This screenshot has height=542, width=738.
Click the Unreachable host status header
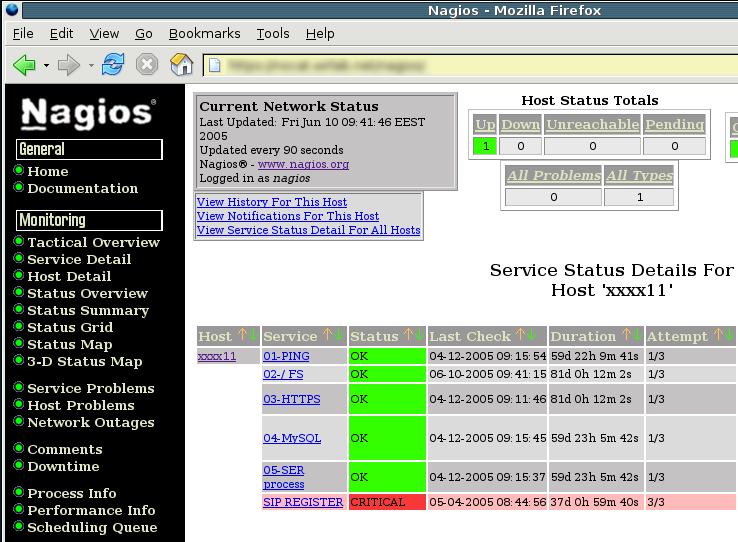point(593,124)
